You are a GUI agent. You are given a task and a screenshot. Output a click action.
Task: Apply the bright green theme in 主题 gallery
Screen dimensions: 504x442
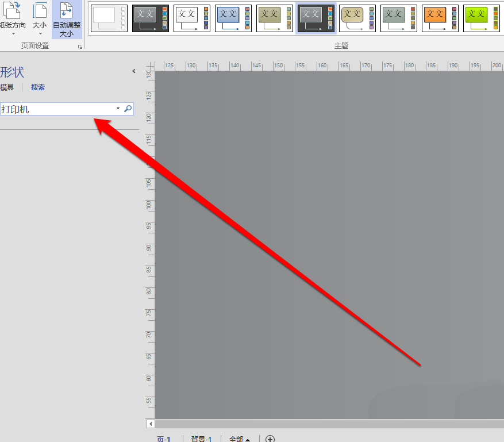coord(481,18)
